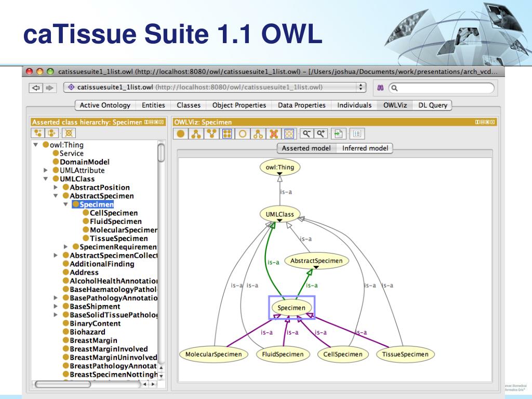Open the OWLViz options icon

pyautogui.click(x=357, y=134)
